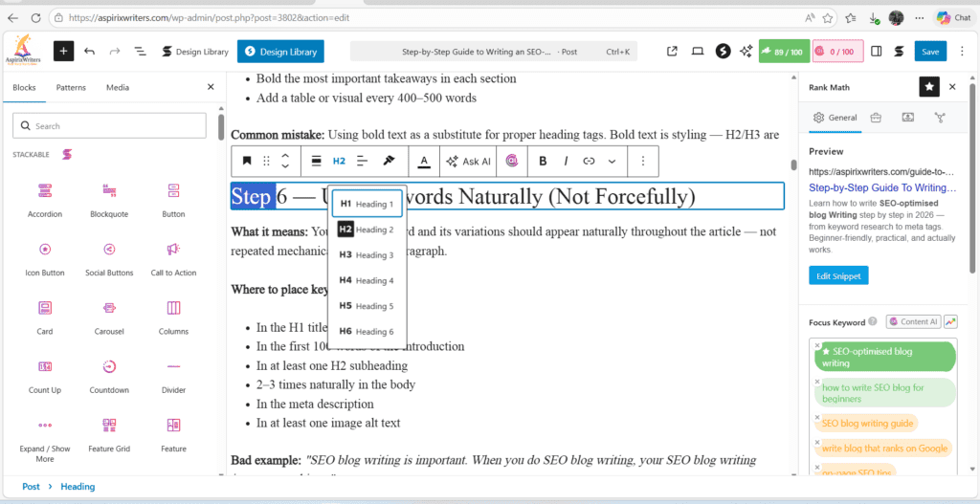Open the text color A swatch
The height and width of the screenshot is (504, 980).
point(424,161)
